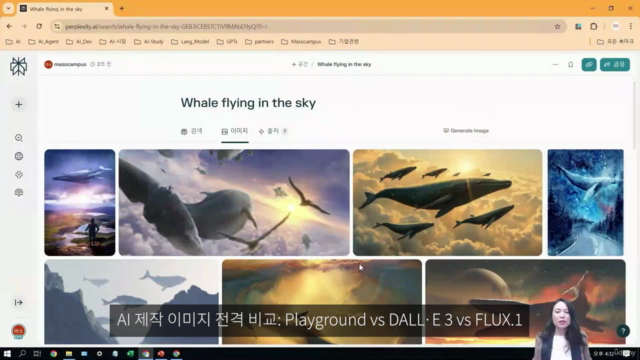Start a new thread with plus icon
This screenshot has width=640, height=360.
click(18, 104)
